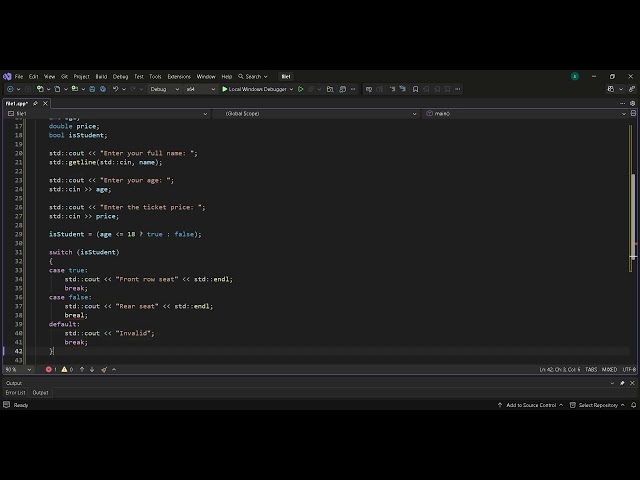
Task: Click the MIXED line endings indicator
Action: 609,369
